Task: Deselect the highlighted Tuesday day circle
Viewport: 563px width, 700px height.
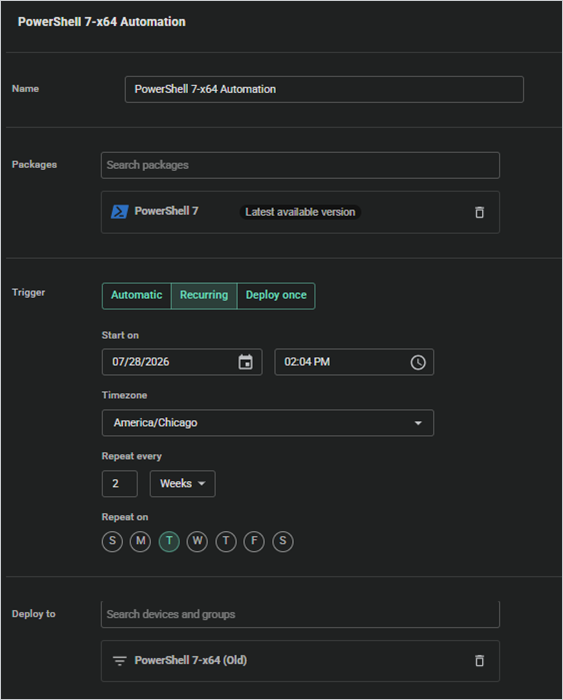Action: [x=169, y=542]
